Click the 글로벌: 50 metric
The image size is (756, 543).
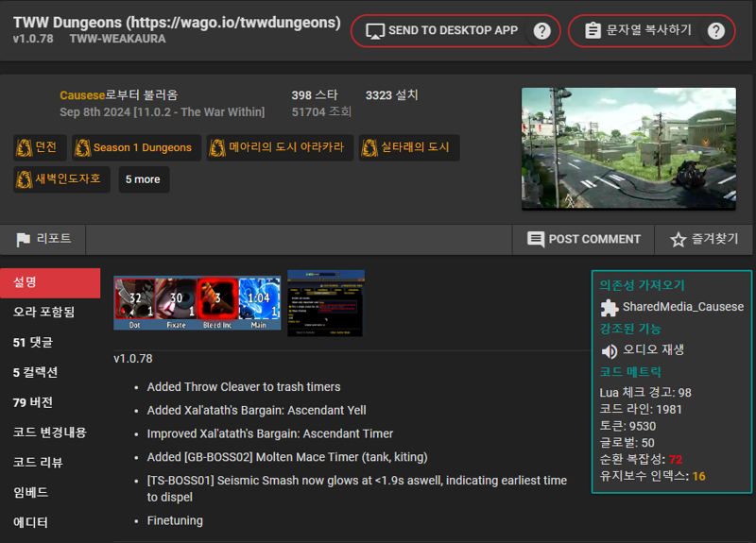(627, 443)
